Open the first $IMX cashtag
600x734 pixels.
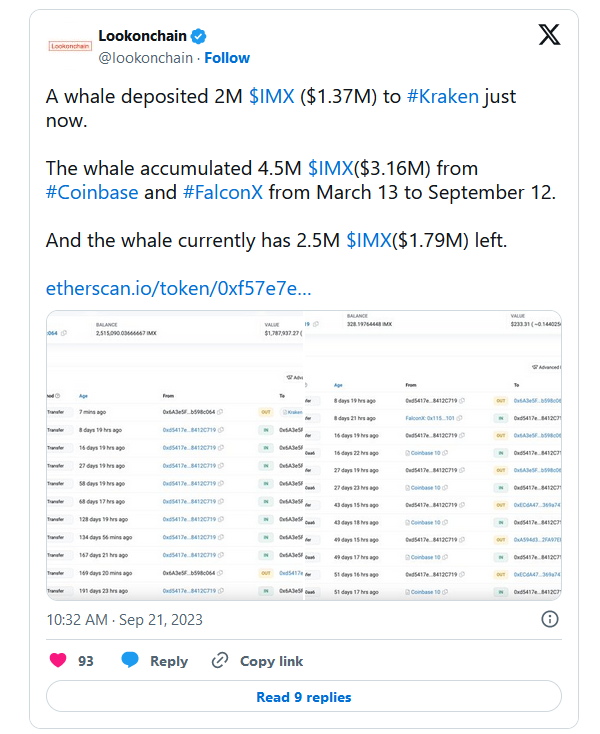click(271, 96)
